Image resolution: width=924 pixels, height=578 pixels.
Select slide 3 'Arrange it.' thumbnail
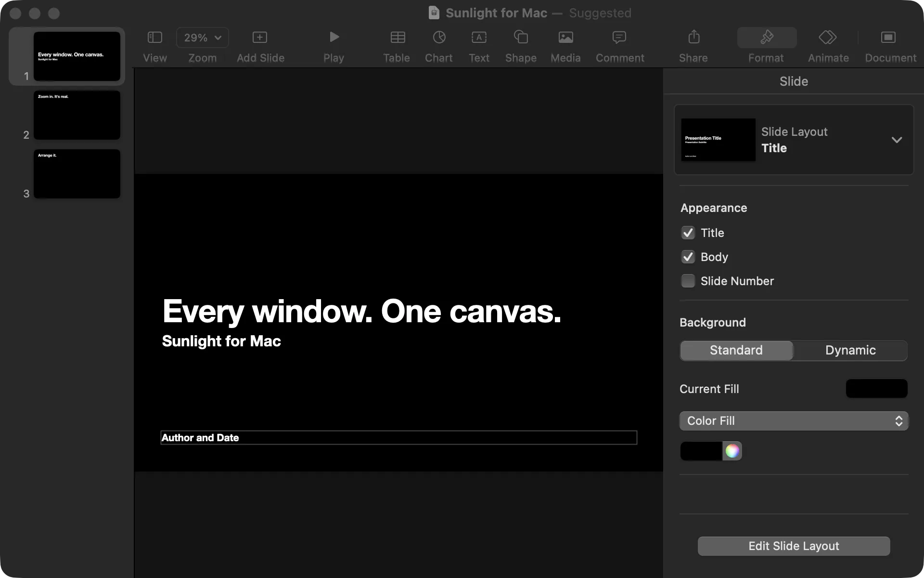click(77, 174)
